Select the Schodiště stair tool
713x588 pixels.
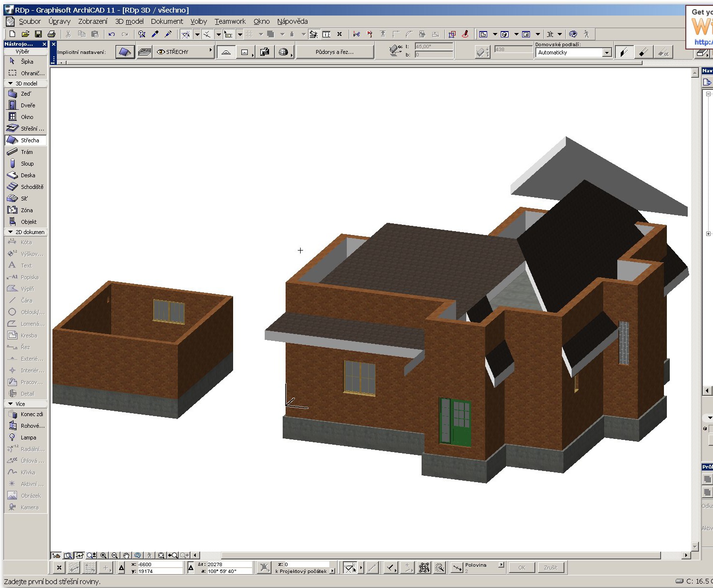[x=26, y=187]
